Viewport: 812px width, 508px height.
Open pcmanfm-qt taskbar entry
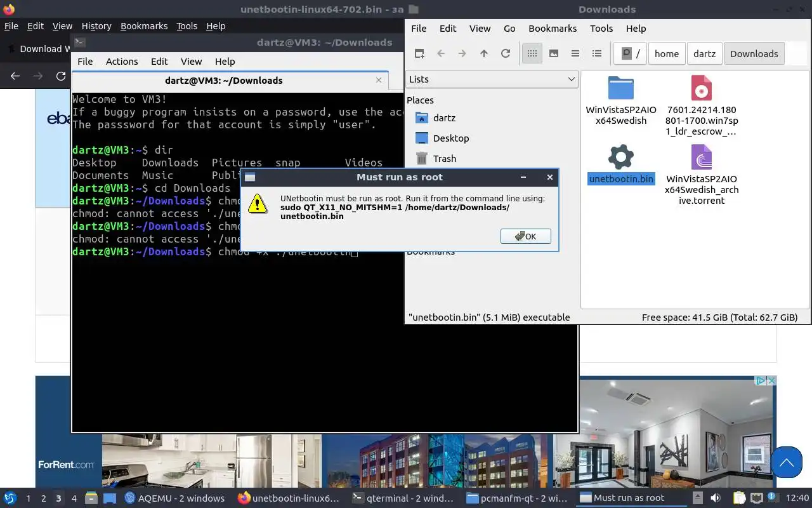tap(517, 498)
